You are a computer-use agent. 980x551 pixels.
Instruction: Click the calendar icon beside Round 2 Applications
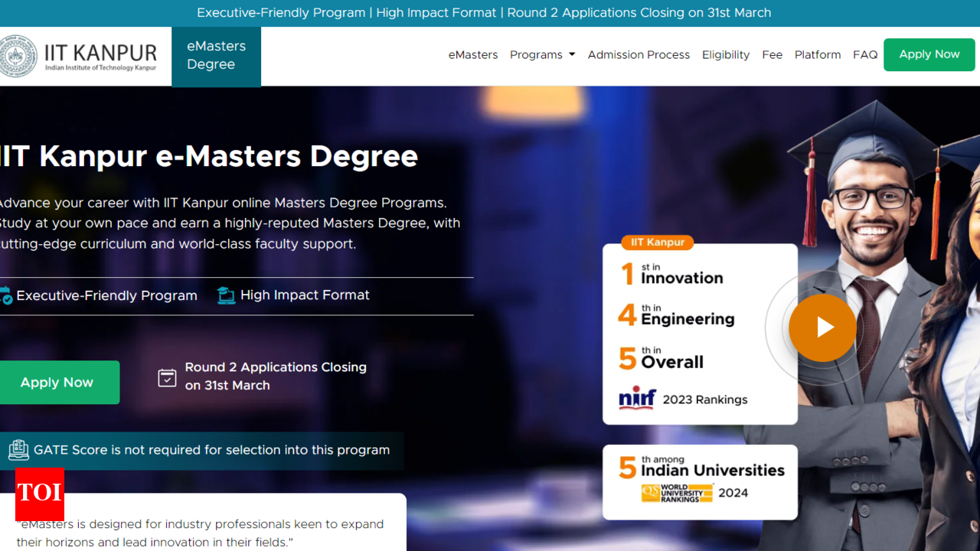[x=167, y=377]
